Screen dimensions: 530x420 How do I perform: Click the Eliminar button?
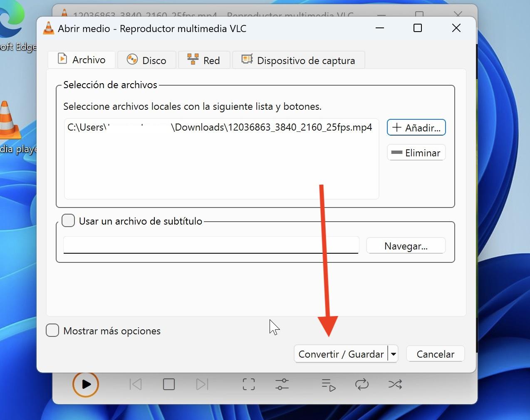(x=416, y=153)
